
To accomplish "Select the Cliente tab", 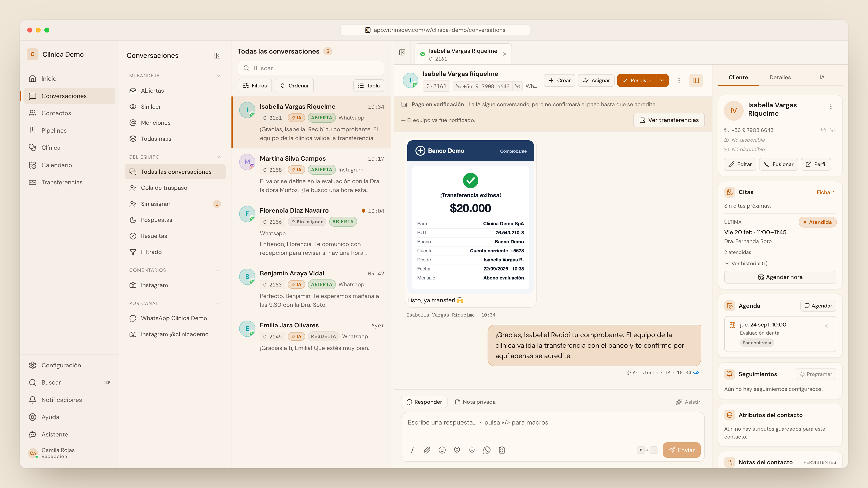I will (738, 77).
